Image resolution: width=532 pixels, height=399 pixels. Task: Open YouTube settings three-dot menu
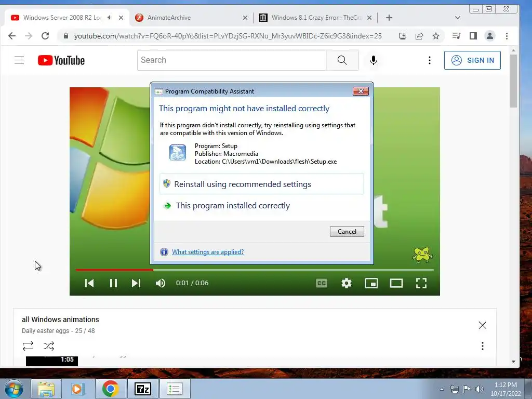[430, 60]
